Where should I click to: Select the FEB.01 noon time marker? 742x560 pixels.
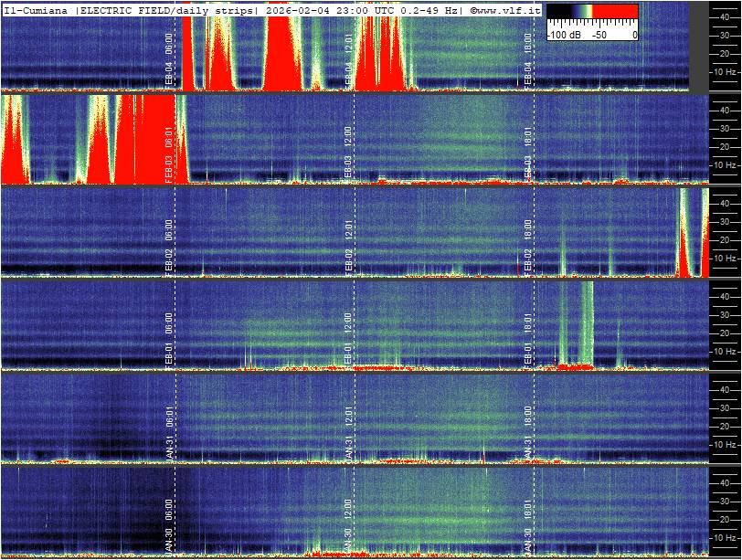(349, 338)
